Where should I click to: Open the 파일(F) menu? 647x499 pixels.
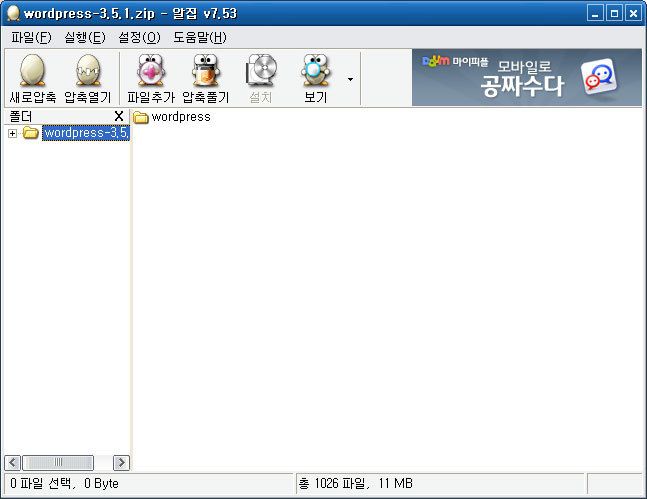coord(31,38)
